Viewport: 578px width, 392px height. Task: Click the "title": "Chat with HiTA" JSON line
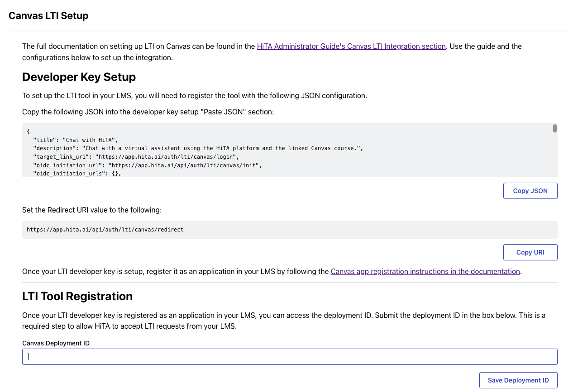tap(75, 140)
